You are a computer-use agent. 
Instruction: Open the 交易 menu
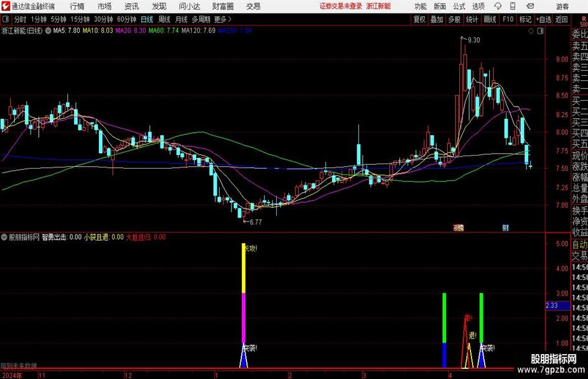pyautogui.click(x=253, y=6)
